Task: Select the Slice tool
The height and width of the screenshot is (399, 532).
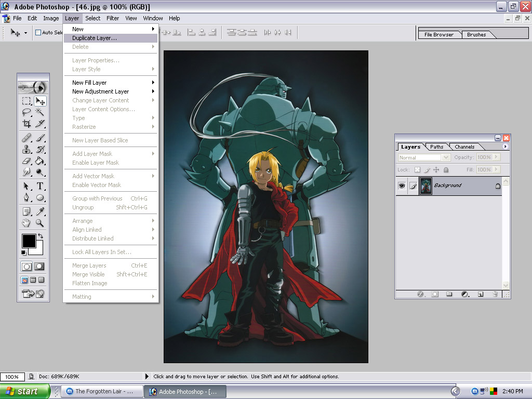Action: (x=40, y=124)
